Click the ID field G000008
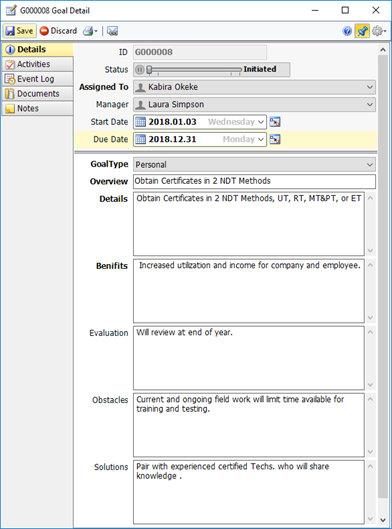The width and height of the screenshot is (392, 529). point(200,52)
